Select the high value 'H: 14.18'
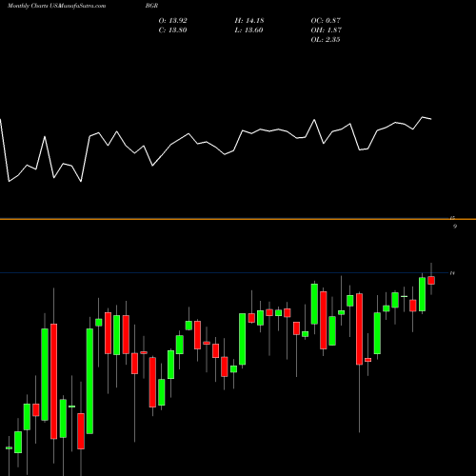The width and height of the screenshot is (476, 476). point(249,21)
